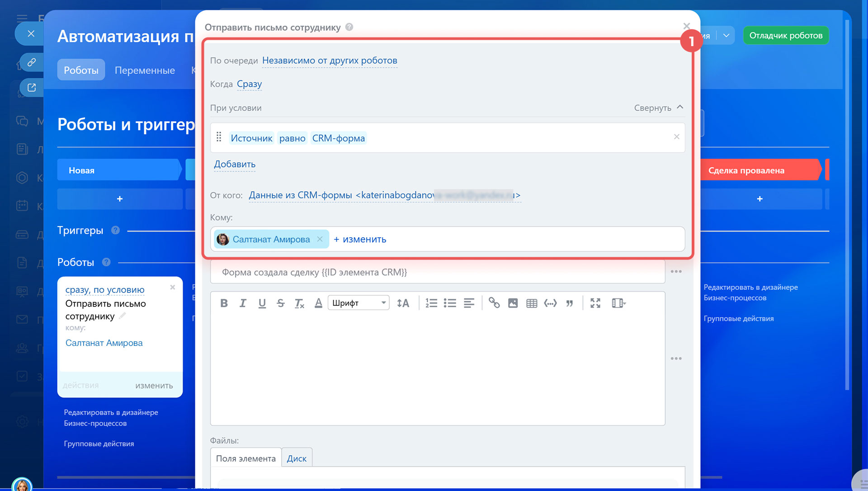Viewport: 868px width, 491px height.
Task: Insert a hyperlink in message
Action: point(494,303)
